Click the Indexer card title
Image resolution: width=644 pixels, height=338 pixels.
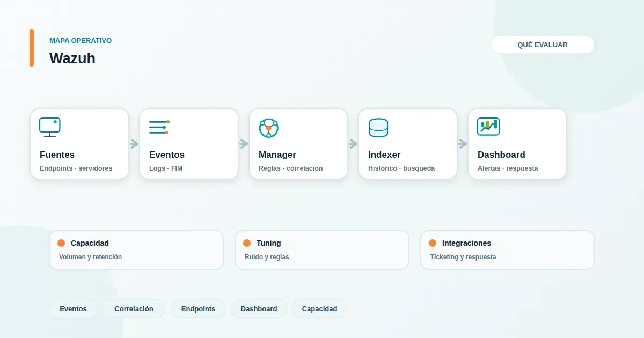384,155
